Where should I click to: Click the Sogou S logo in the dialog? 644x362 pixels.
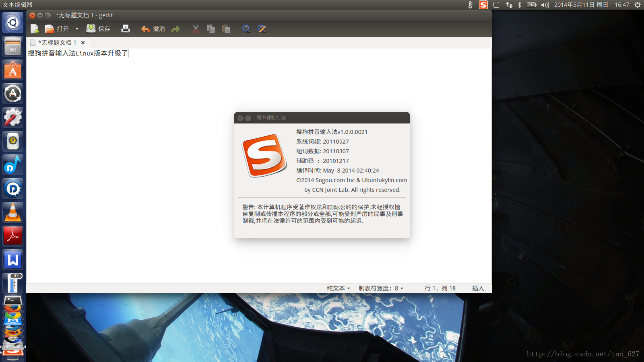click(264, 156)
